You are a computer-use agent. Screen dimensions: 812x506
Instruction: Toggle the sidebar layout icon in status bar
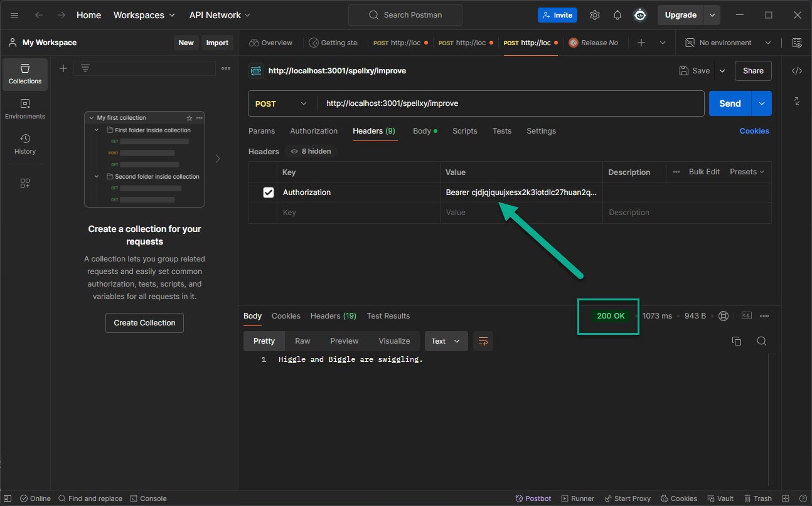(x=8, y=498)
